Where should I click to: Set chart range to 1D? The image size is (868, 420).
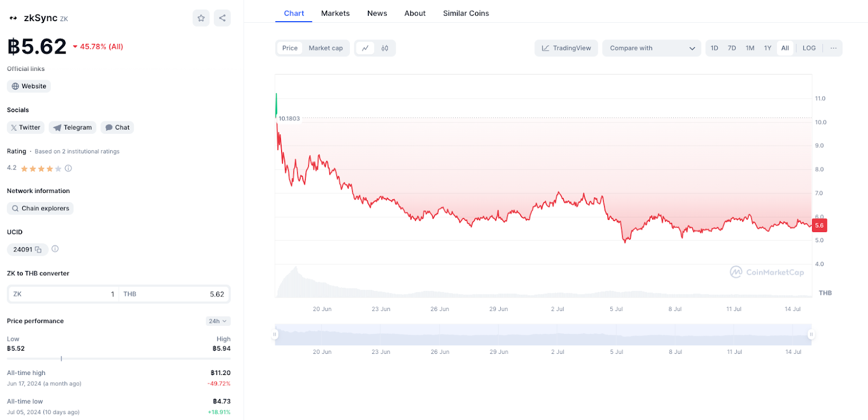pyautogui.click(x=714, y=48)
